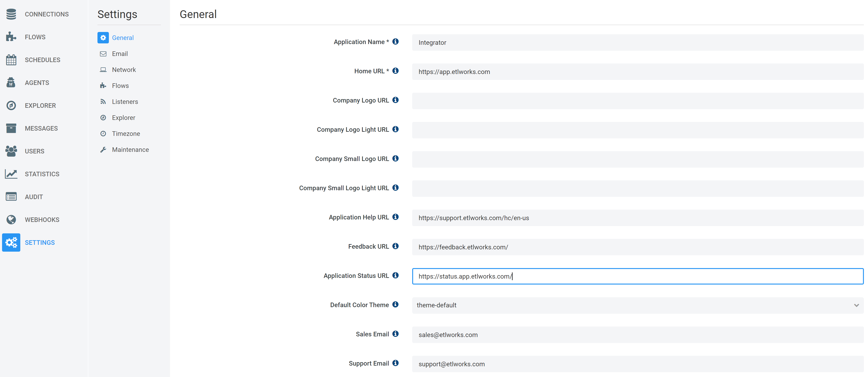Click the Feedback URL input field
Image resolution: width=868 pixels, height=377 pixels.
637,247
